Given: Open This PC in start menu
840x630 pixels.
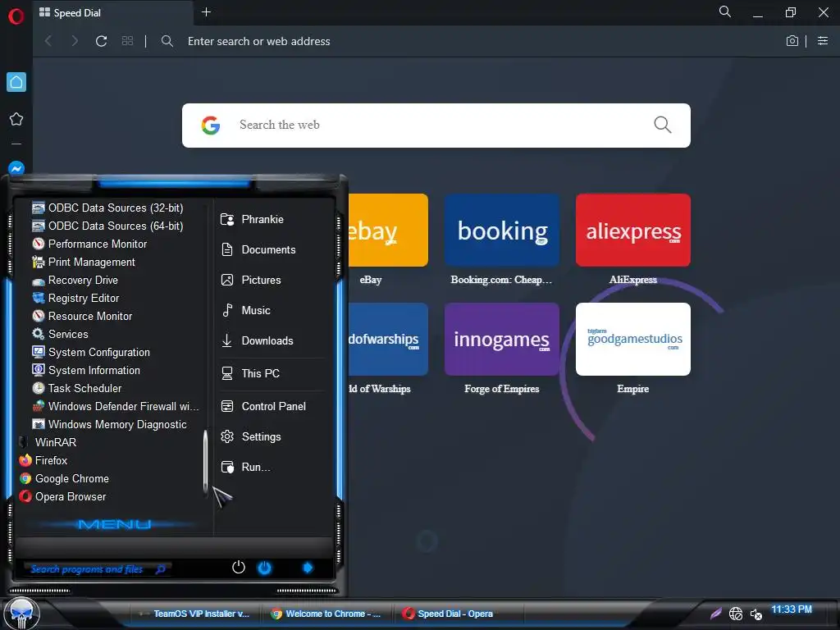Looking at the screenshot, I should point(273,373).
